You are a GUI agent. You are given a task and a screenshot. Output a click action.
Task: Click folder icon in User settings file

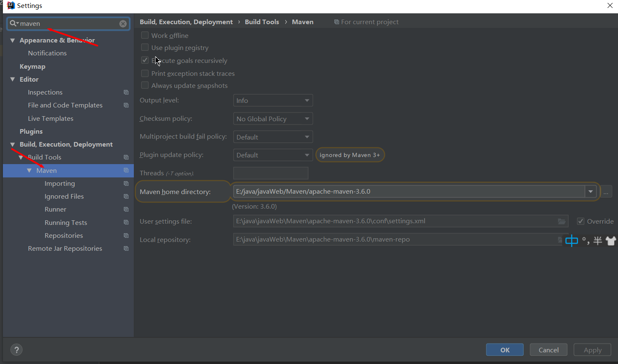(x=562, y=222)
